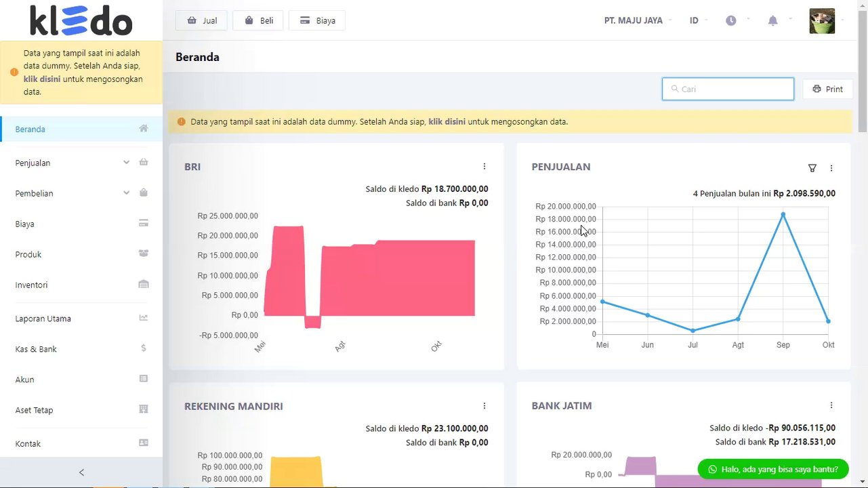Image resolution: width=868 pixels, height=488 pixels.
Task: Click BRI 'Saldo di kledo Rp 18.700.000,00' text
Action: click(x=427, y=189)
